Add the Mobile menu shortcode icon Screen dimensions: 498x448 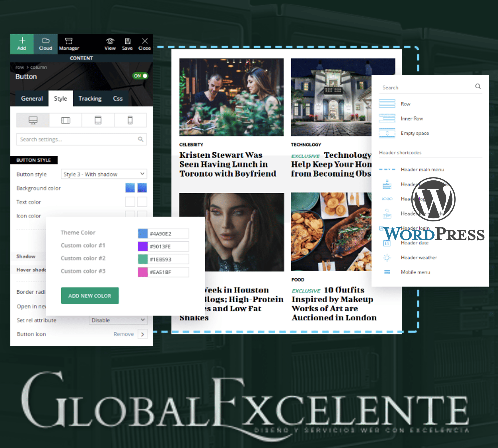(x=387, y=272)
